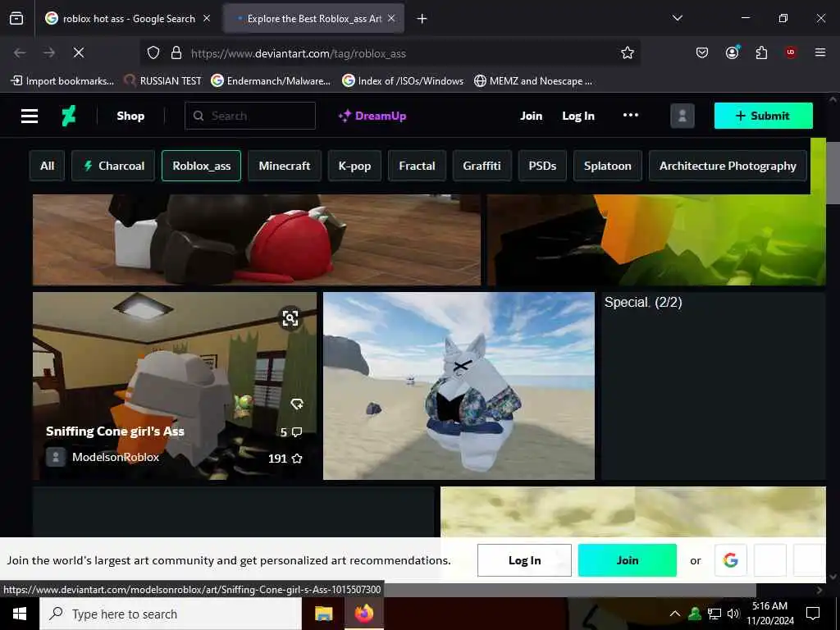Select the Fractal tag filter
The image size is (840, 630).
pos(417,166)
